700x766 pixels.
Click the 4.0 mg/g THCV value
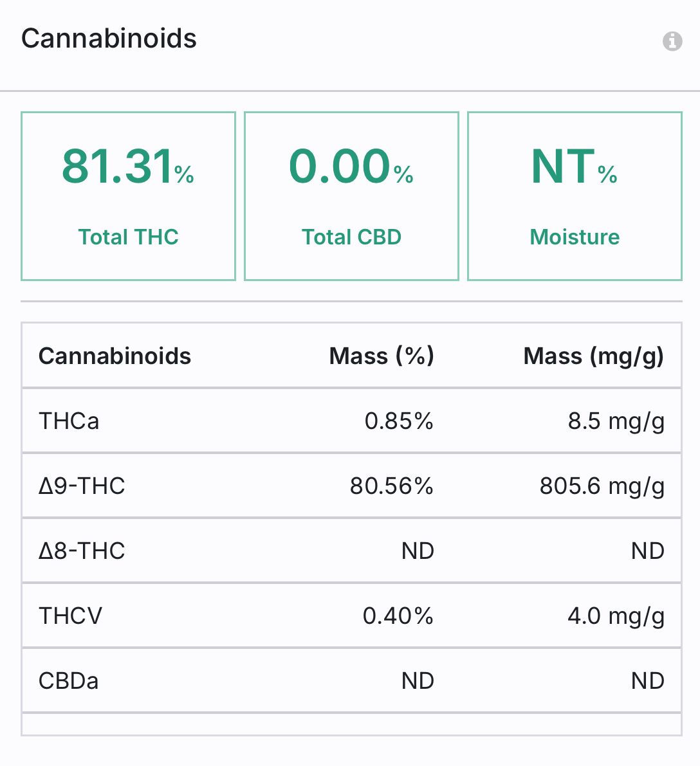coord(616,617)
